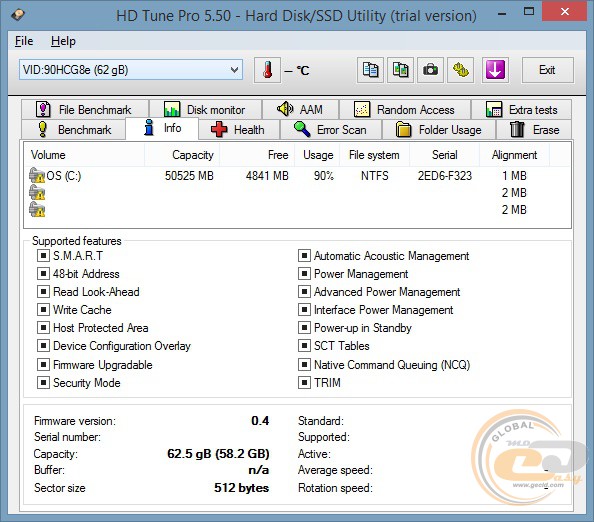The width and height of the screenshot is (594, 522).
Task: Click the 90% usage cell
Action: (324, 176)
